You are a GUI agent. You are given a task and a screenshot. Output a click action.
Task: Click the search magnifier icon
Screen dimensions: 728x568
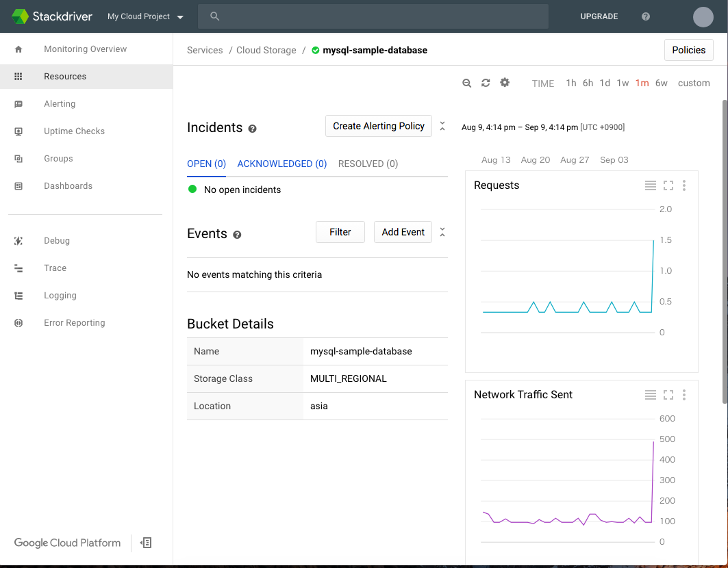tap(214, 16)
